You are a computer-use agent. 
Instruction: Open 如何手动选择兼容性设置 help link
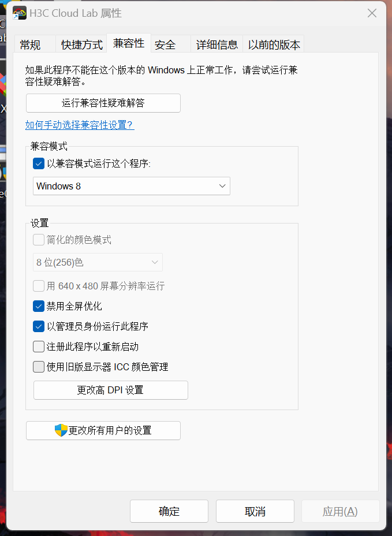point(80,125)
